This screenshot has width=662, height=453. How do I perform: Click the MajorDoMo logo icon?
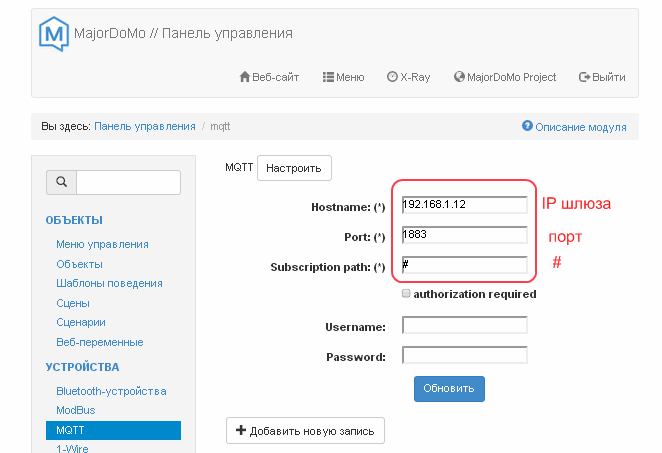point(54,34)
